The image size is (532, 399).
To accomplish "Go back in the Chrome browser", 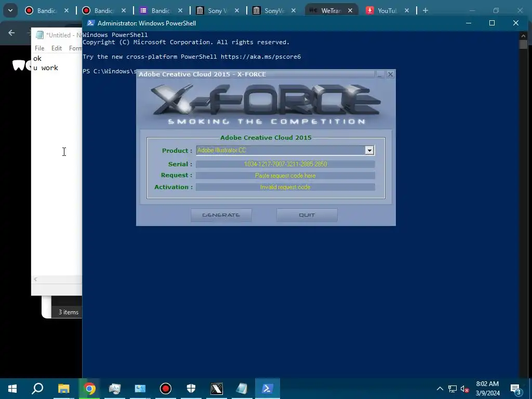I will click(11, 33).
